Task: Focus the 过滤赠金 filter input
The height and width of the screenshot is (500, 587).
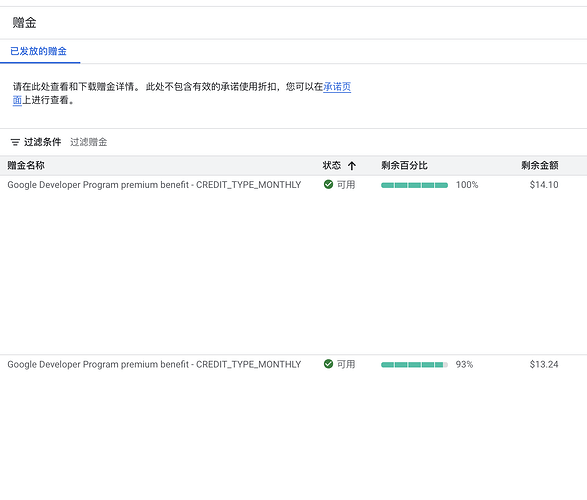Action: tap(88, 142)
